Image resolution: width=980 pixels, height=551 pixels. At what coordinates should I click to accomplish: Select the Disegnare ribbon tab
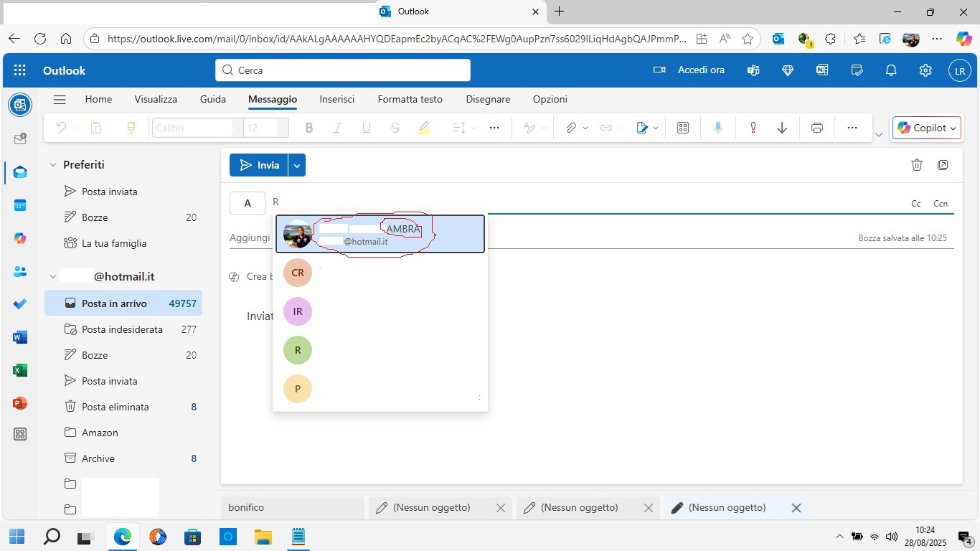pos(488,100)
